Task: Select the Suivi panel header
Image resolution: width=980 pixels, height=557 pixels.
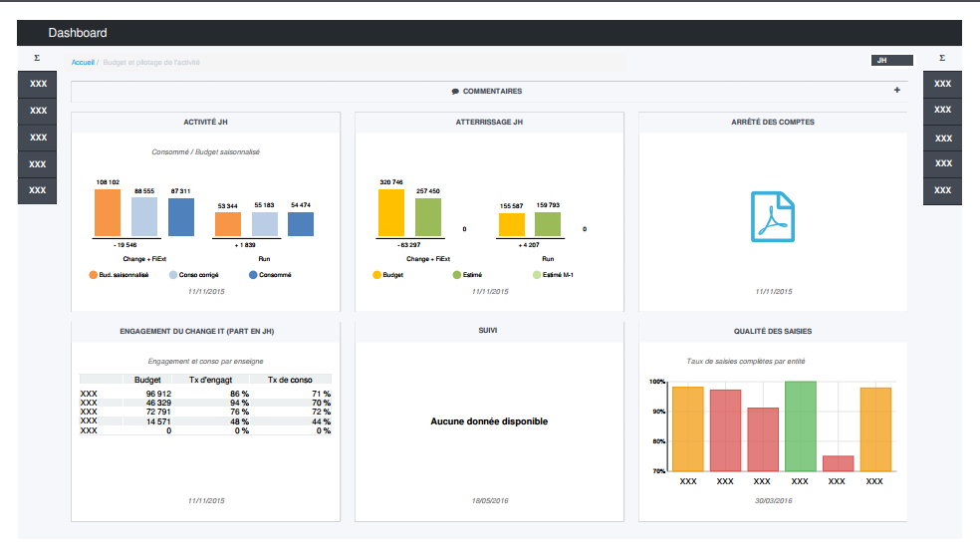Action: tap(489, 331)
